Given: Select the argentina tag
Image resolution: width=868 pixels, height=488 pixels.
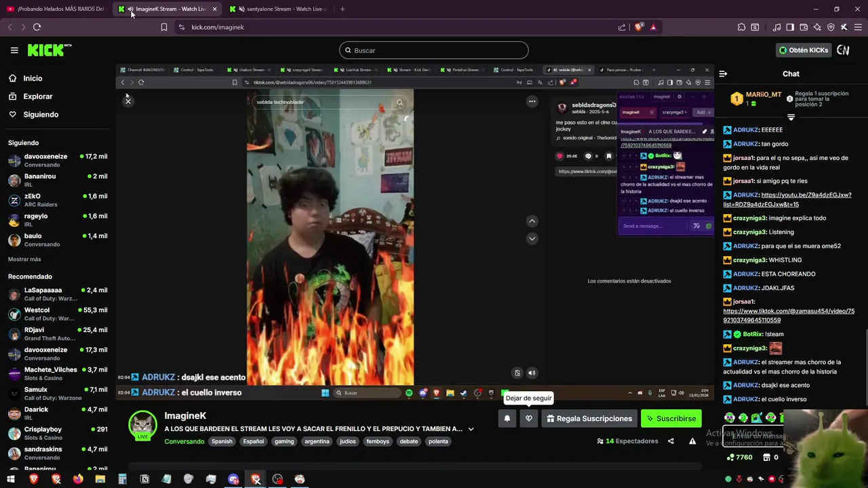Looking at the screenshot, I should click(317, 441).
